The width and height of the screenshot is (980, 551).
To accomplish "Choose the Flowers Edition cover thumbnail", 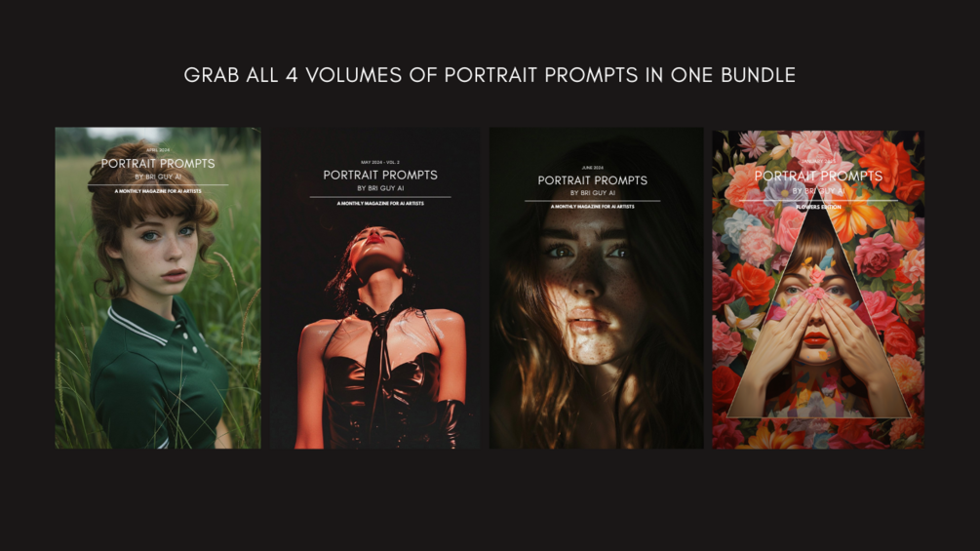I will coord(818,290).
